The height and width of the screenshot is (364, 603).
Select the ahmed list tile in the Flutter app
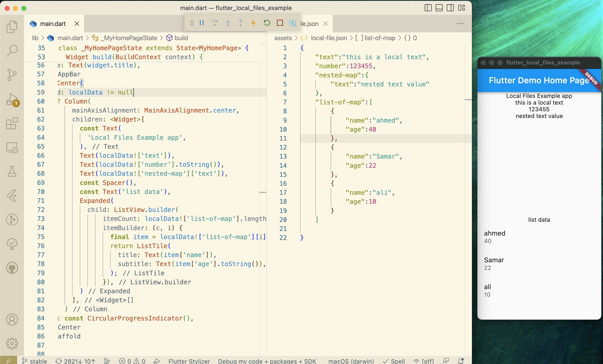pos(538,237)
